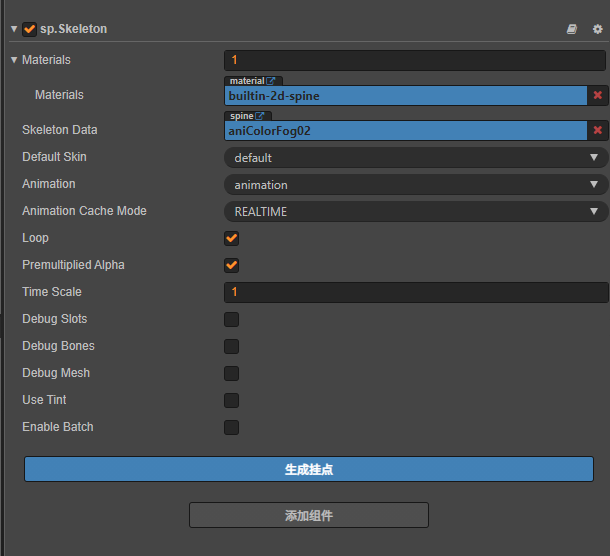Remove builtin-2d-spine material with red X

[x=598, y=95]
